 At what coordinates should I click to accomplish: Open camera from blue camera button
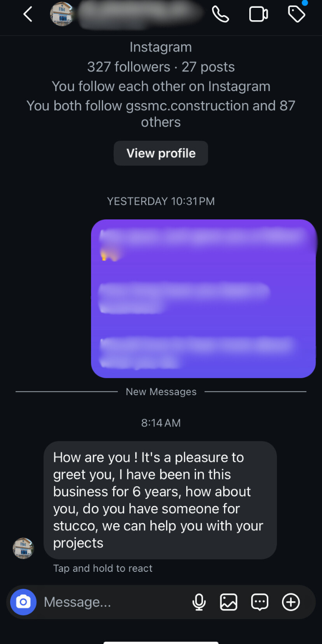23,602
